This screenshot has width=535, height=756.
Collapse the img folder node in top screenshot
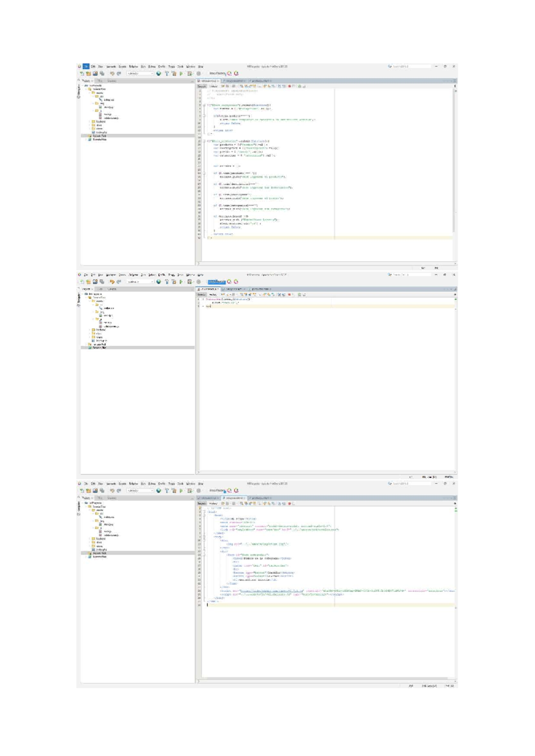tap(94, 103)
